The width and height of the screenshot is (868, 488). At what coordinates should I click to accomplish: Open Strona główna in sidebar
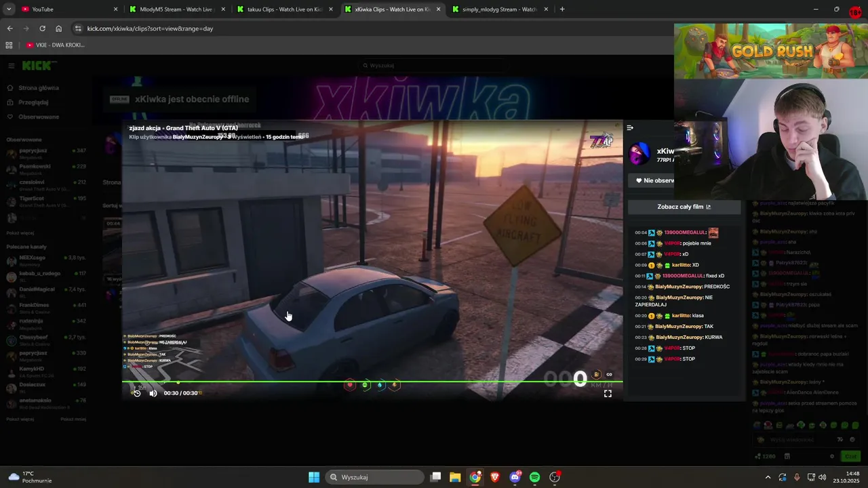click(x=39, y=88)
